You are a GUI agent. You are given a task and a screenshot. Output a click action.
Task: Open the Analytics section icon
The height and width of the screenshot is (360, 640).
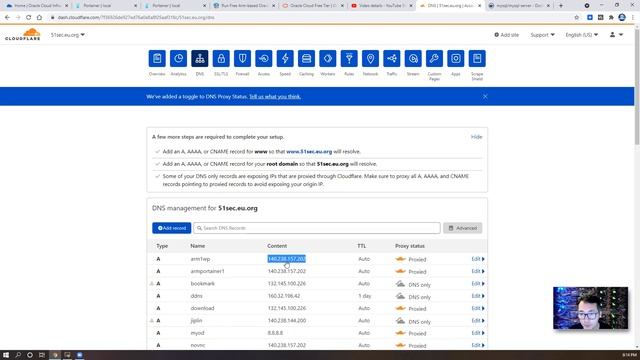coord(178,59)
